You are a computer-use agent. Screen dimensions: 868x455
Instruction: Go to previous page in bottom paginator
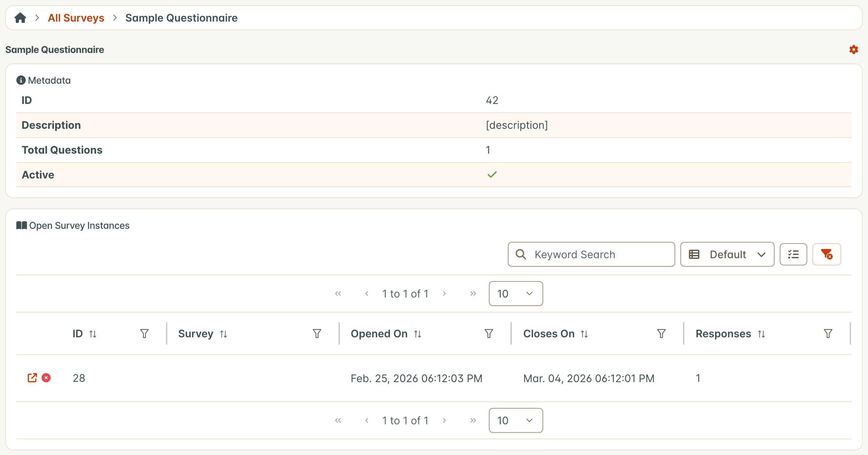click(x=367, y=420)
